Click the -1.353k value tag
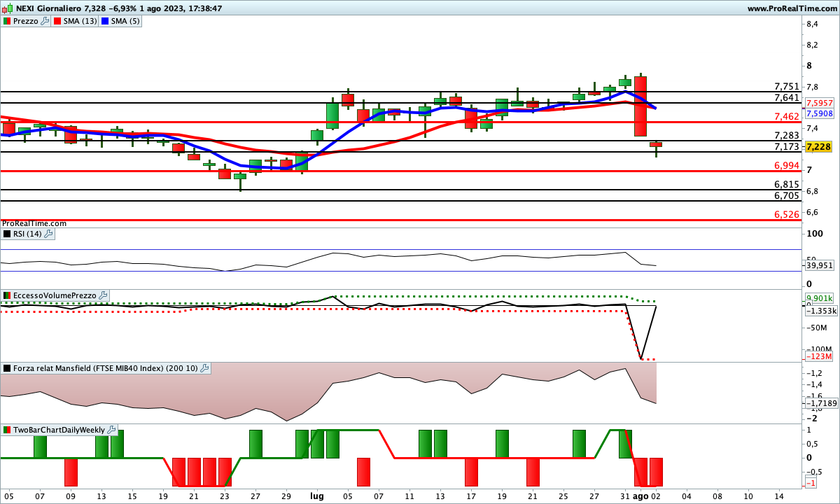The image size is (840, 504). pos(820,310)
